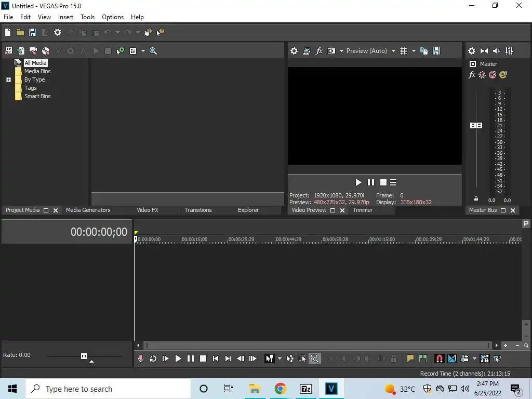Toggle Split Screen View in preview
This screenshot has height=399, width=532.
(331, 51)
